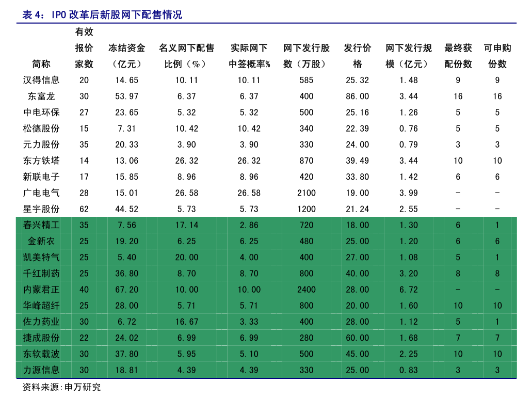This screenshot has width=532, height=400.
Task: Click the 内蒙君正 company name
Action: 41,290
